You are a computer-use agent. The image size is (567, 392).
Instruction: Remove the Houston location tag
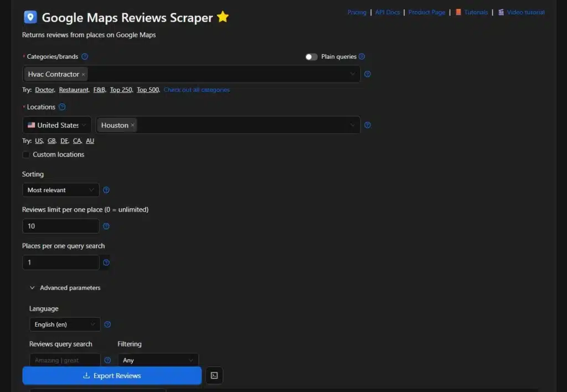[132, 125]
